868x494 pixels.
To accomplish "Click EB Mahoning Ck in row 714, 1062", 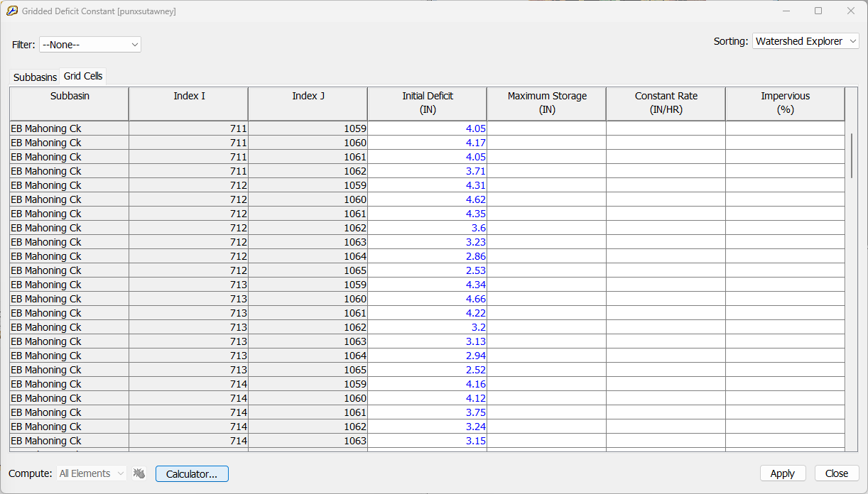I will point(70,427).
